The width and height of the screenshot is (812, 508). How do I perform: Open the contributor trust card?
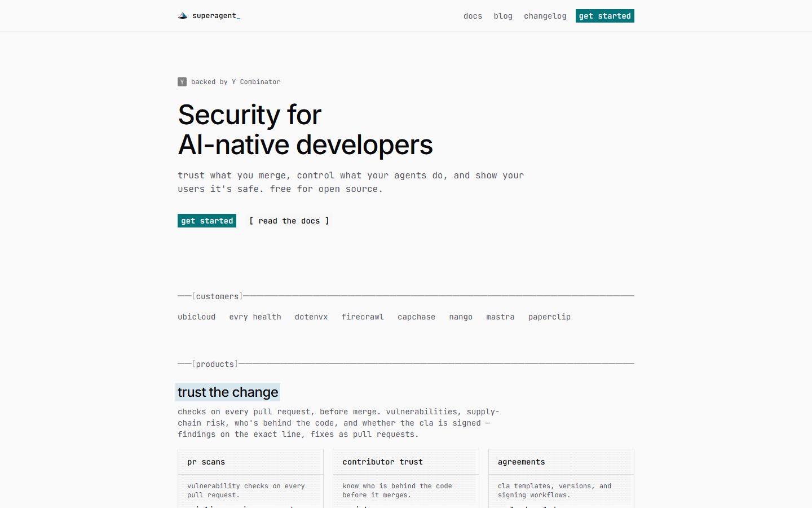pyautogui.click(x=406, y=479)
